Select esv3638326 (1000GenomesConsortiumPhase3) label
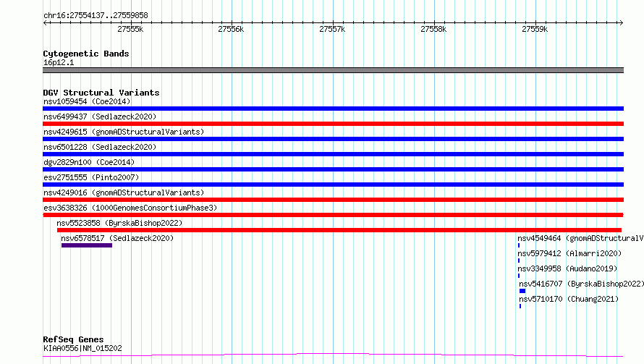This screenshot has height=364, width=644. 130,208
